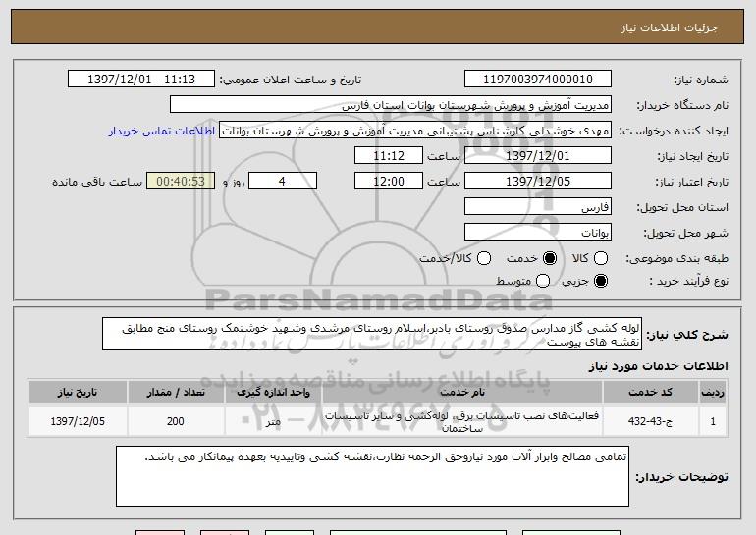Click the quantity cell 200

click(176, 421)
